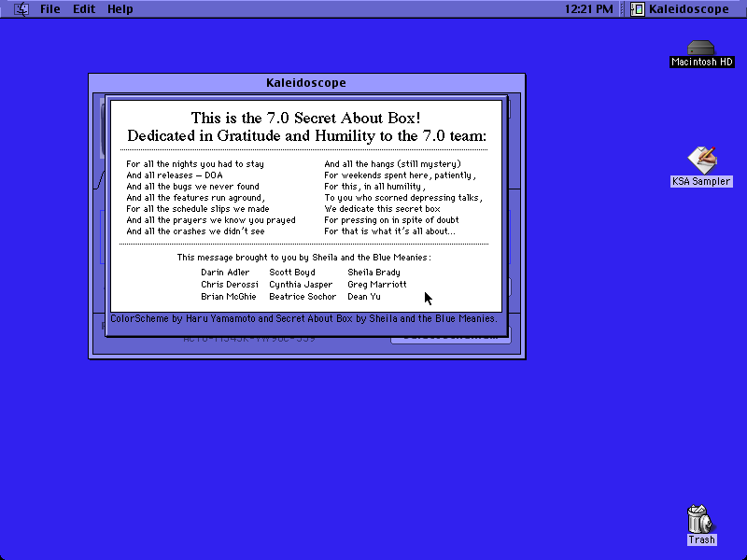
Task: Select the KSA Sampler desktop icon
Action: tap(701, 167)
